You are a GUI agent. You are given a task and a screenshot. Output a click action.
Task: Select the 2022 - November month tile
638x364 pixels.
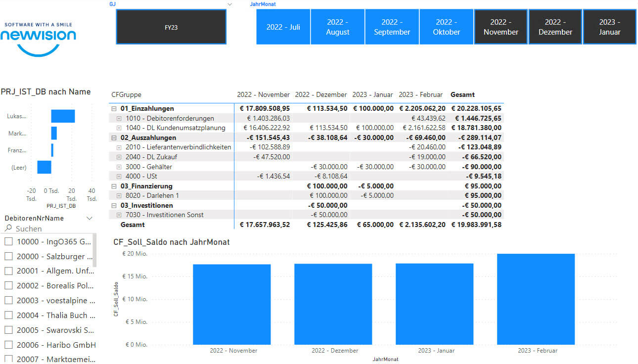click(501, 27)
